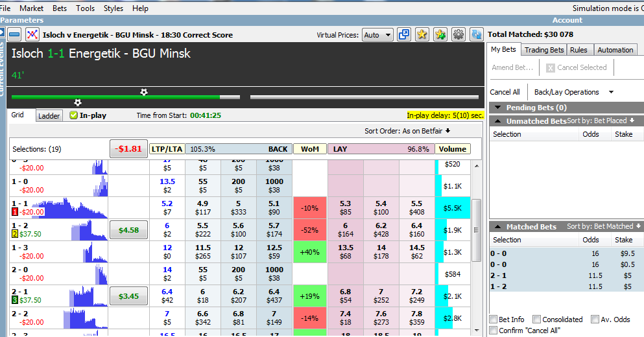Click the Volume column header
The image size is (644, 337).
click(x=453, y=149)
